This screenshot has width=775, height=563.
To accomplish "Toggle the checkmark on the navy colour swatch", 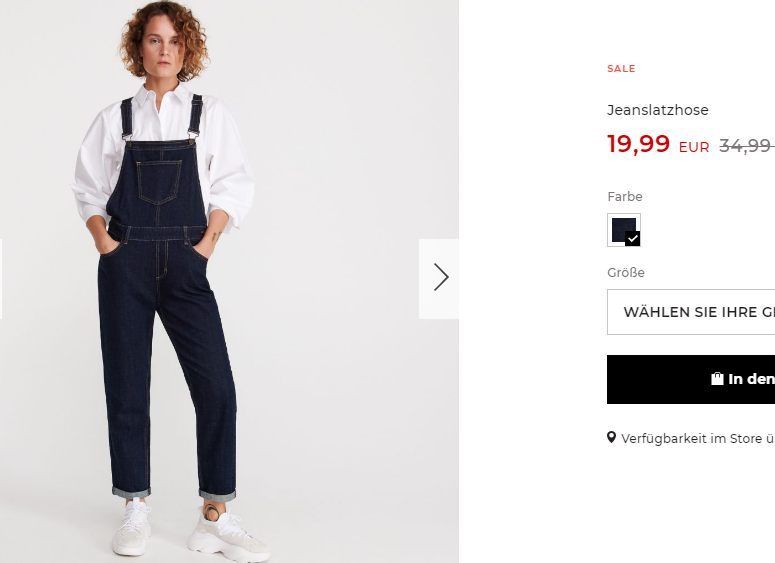I will [x=632, y=238].
